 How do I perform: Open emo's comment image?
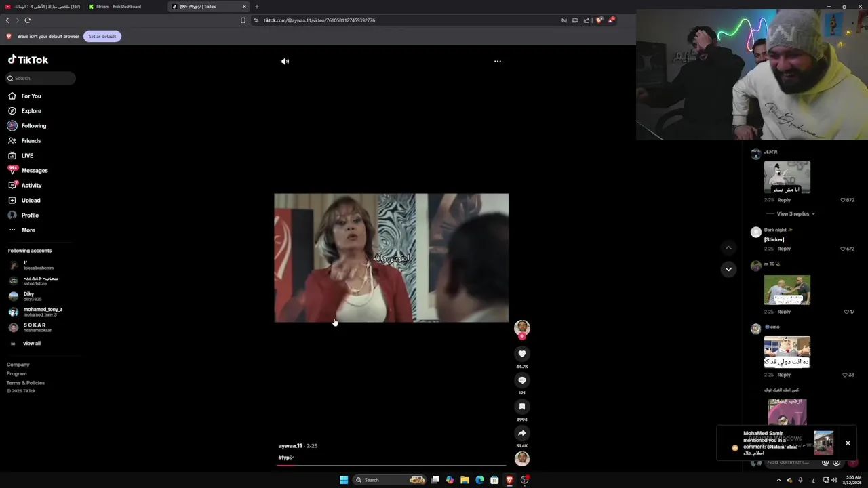787,352
